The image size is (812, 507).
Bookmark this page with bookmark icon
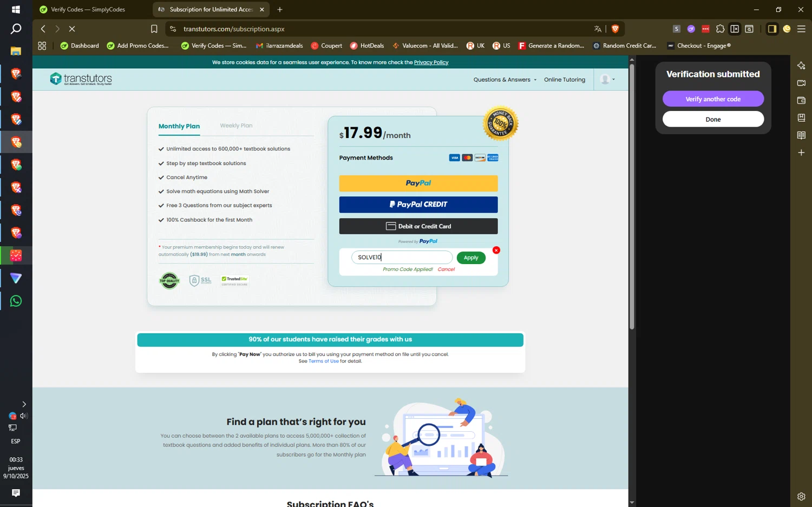tap(154, 29)
